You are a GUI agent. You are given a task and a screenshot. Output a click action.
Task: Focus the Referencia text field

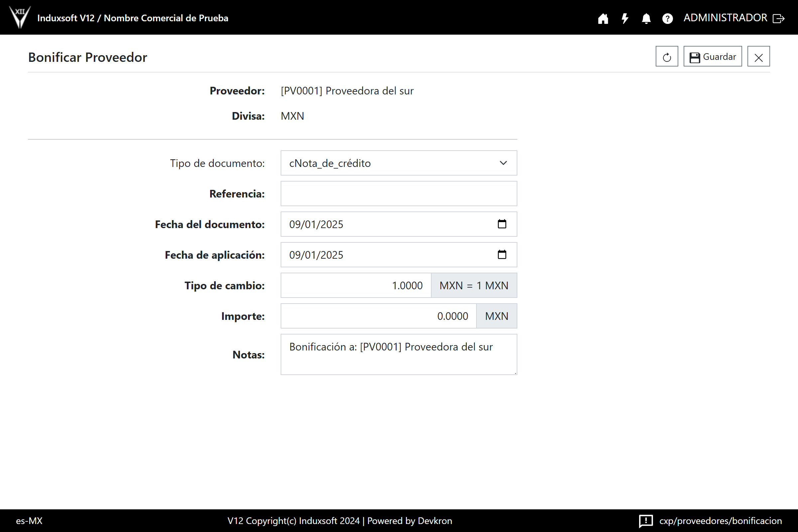pyautogui.click(x=399, y=194)
